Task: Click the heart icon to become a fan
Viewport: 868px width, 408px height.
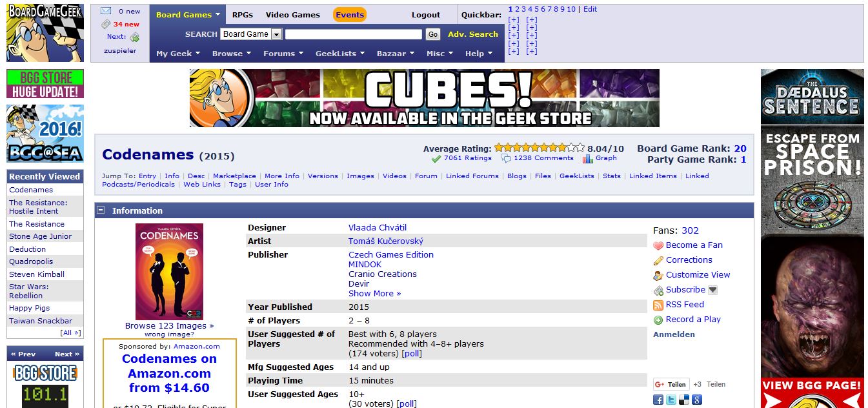Action: click(658, 246)
